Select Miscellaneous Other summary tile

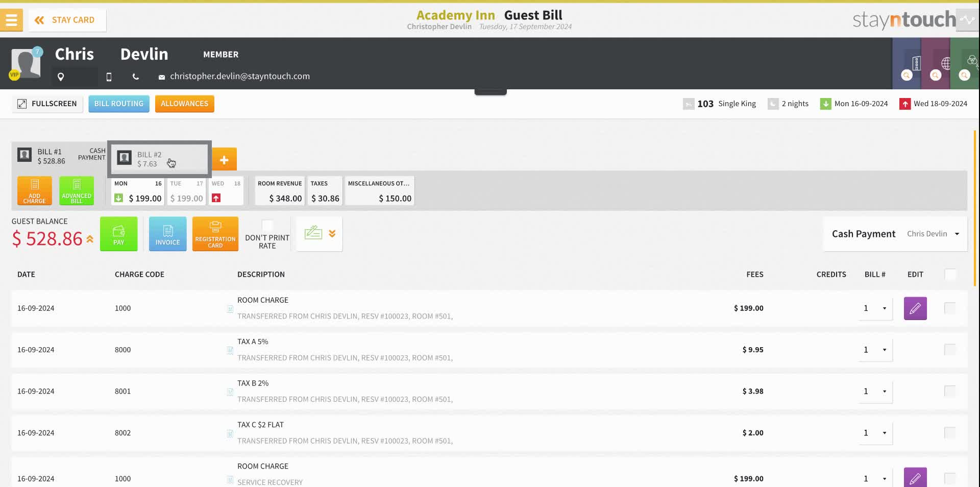(x=380, y=191)
